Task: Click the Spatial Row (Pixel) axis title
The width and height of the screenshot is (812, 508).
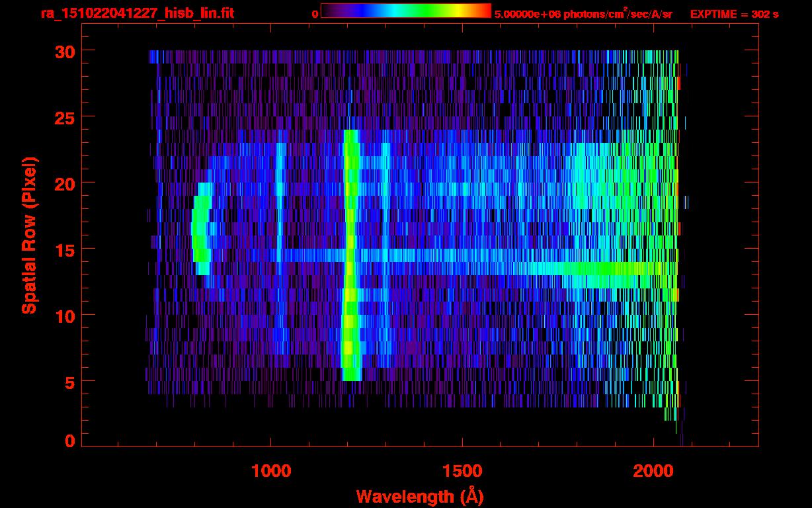Action: (29, 235)
